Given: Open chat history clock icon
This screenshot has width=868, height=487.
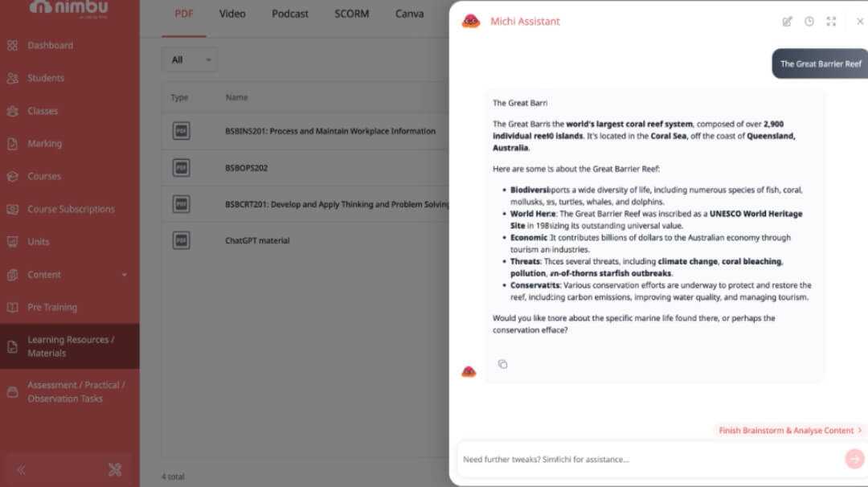Looking at the screenshot, I should [x=809, y=22].
